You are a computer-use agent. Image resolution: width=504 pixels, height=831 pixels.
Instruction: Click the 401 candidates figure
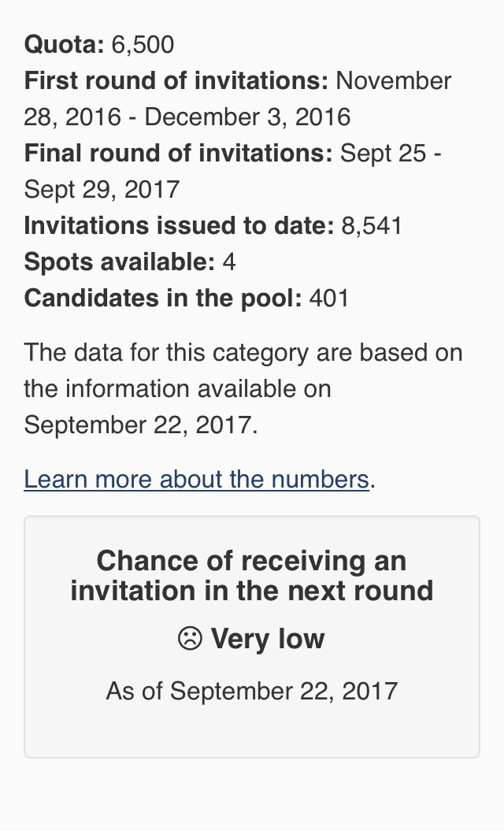click(328, 298)
